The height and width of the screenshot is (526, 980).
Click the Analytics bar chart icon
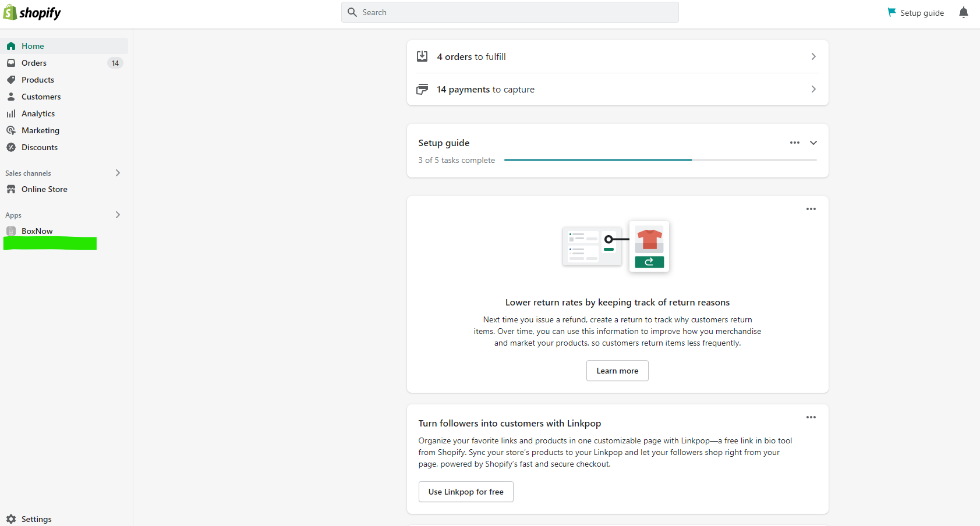click(11, 113)
